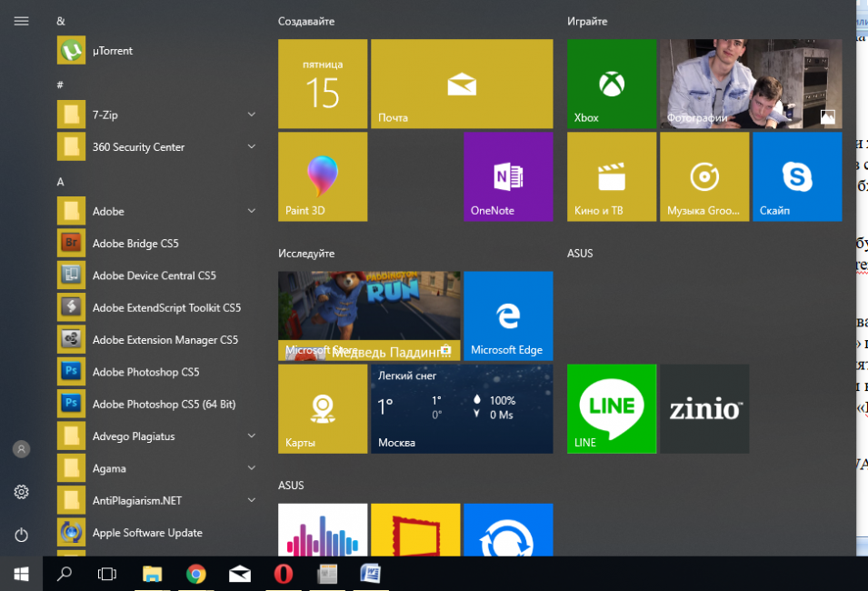868x591 pixels.
Task: Open the Paint 3D tile
Action: (x=323, y=176)
